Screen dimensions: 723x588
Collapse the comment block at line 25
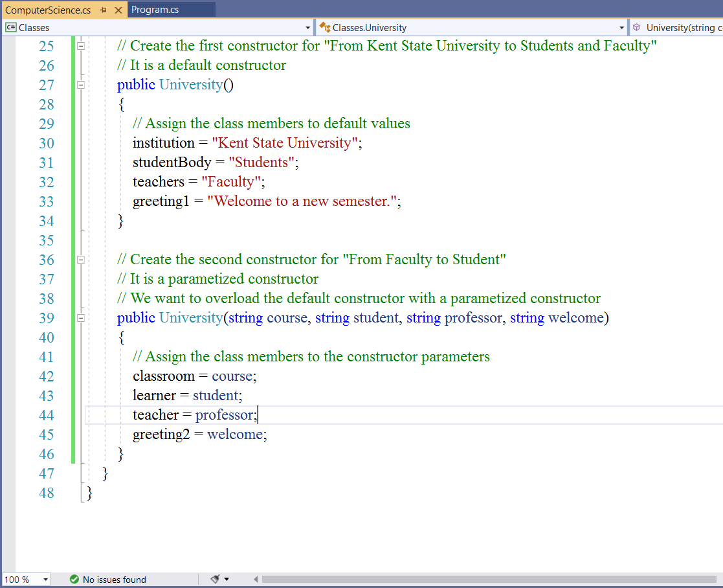click(x=81, y=46)
